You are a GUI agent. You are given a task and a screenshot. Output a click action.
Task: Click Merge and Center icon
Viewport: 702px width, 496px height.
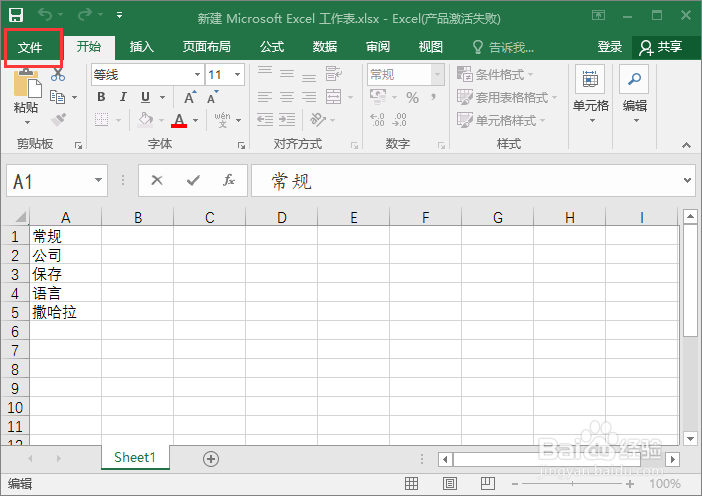coord(334,97)
